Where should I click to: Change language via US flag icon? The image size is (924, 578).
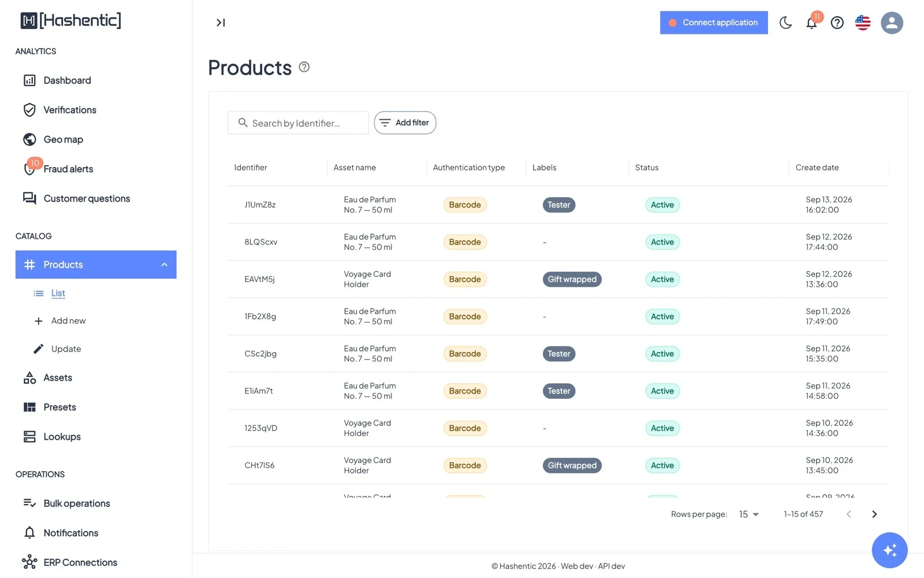tap(863, 23)
